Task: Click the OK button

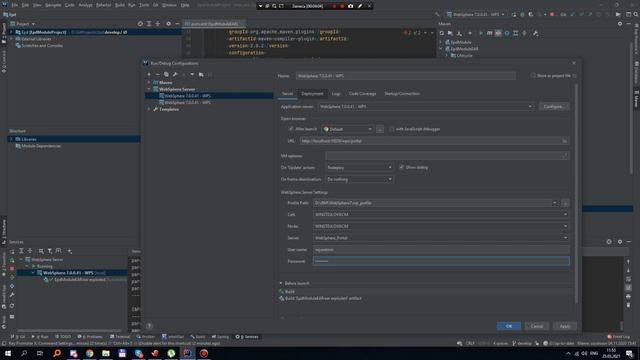Action: tap(509, 326)
